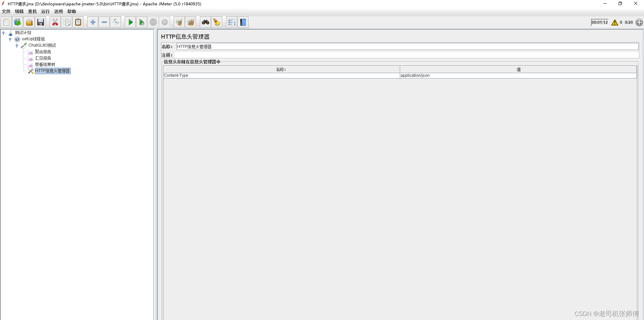Click the Shutdown test toolbar icon
The width and height of the screenshot is (644, 320).
click(165, 22)
